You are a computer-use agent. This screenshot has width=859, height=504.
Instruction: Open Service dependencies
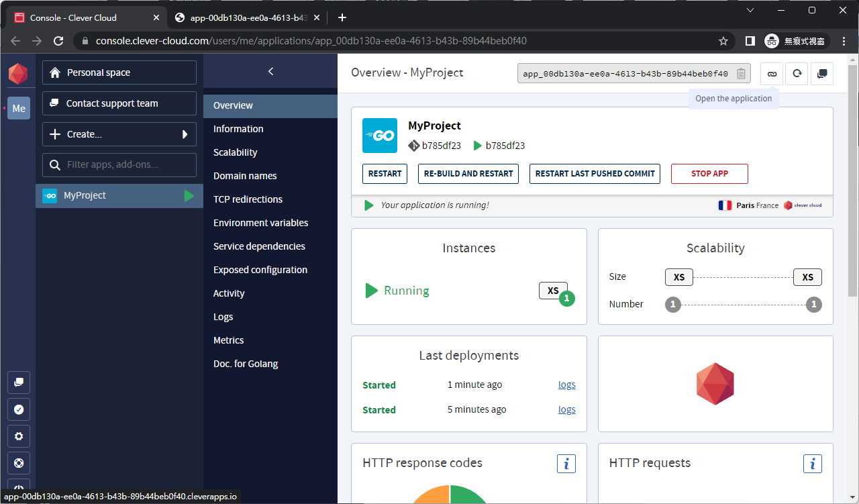[x=270, y=246]
